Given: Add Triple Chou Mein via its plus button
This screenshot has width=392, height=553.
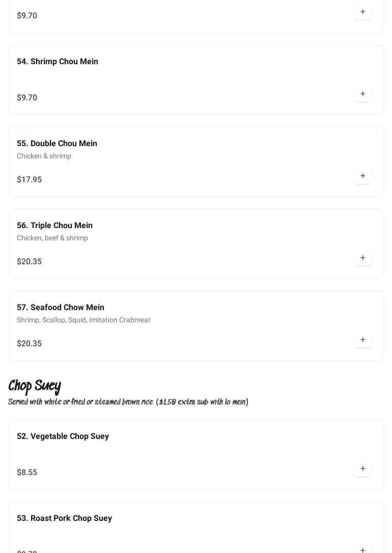Looking at the screenshot, I should pyautogui.click(x=362, y=258).
